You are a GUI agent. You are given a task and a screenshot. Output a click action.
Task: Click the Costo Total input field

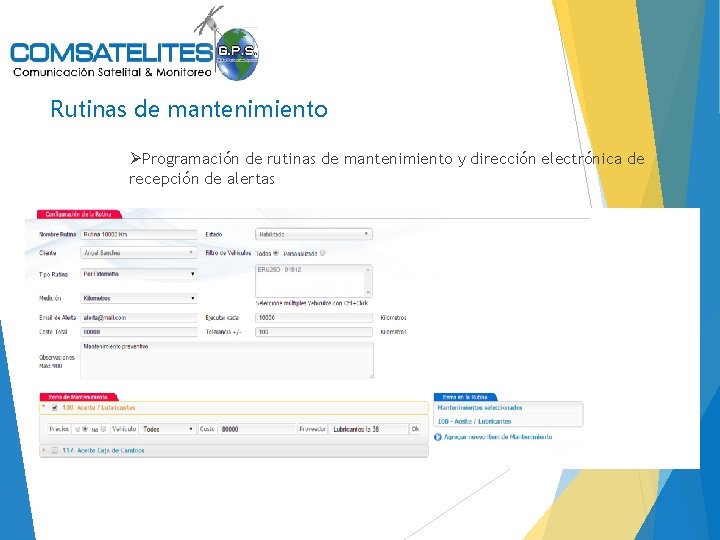pyautogui.click(x=139, y=332)
